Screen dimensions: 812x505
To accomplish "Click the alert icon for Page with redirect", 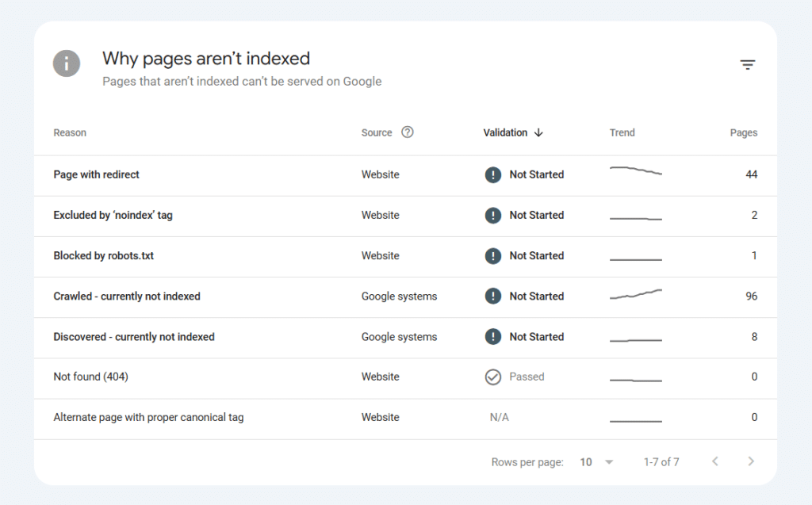I will (x=493, y=174).
